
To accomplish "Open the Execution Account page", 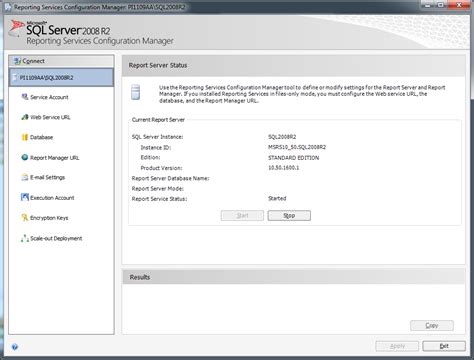I will [52, 198].
